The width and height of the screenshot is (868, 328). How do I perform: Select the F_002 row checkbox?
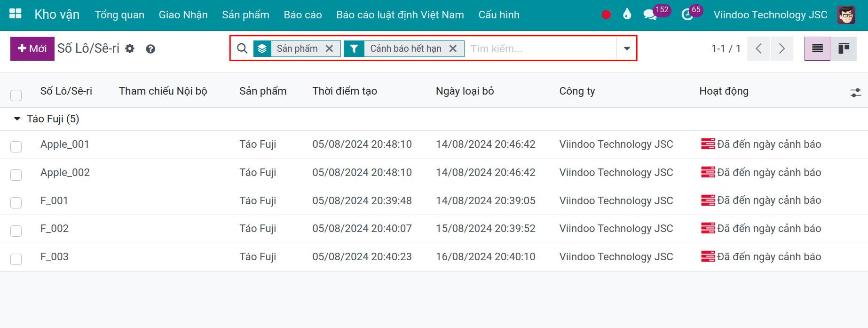[16, 231]
